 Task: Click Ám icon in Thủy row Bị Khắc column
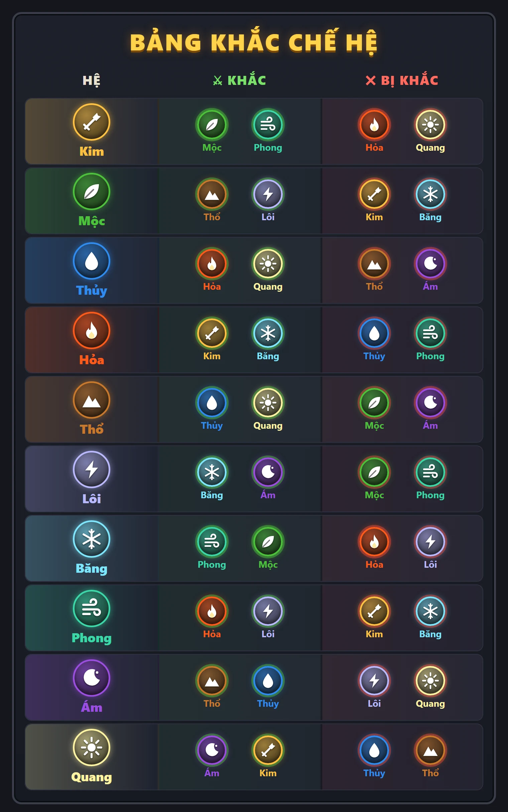(430, 264)
